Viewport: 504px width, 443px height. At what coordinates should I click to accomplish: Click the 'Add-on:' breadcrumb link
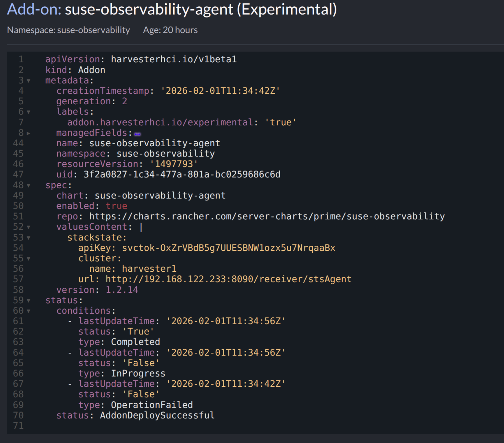pos(34,10)
